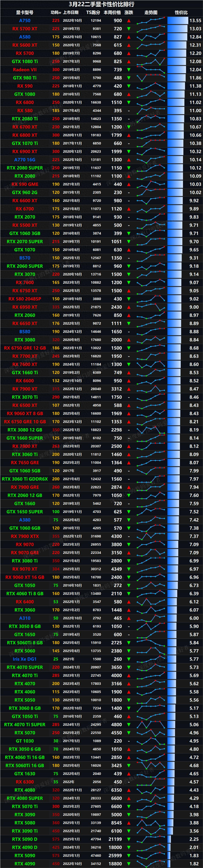Viewport: 203px width, 868px height.
Task: Click the green down arrow for A380
Action: [129, 520]
